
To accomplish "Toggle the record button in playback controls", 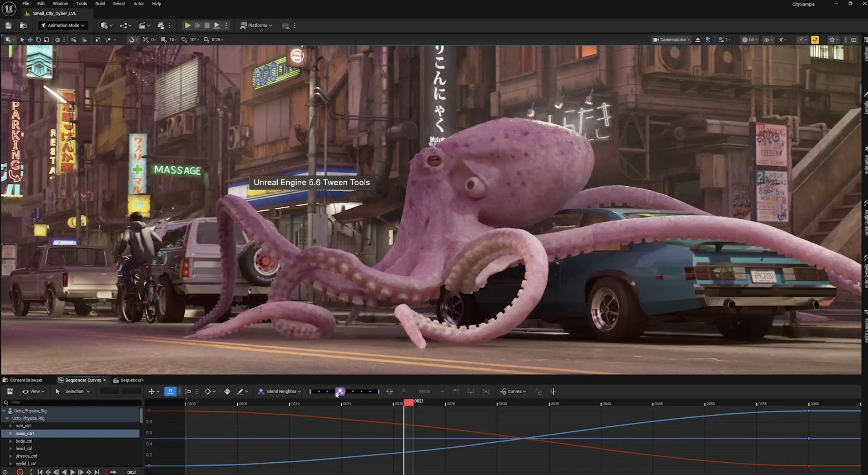I will point(20,472).
